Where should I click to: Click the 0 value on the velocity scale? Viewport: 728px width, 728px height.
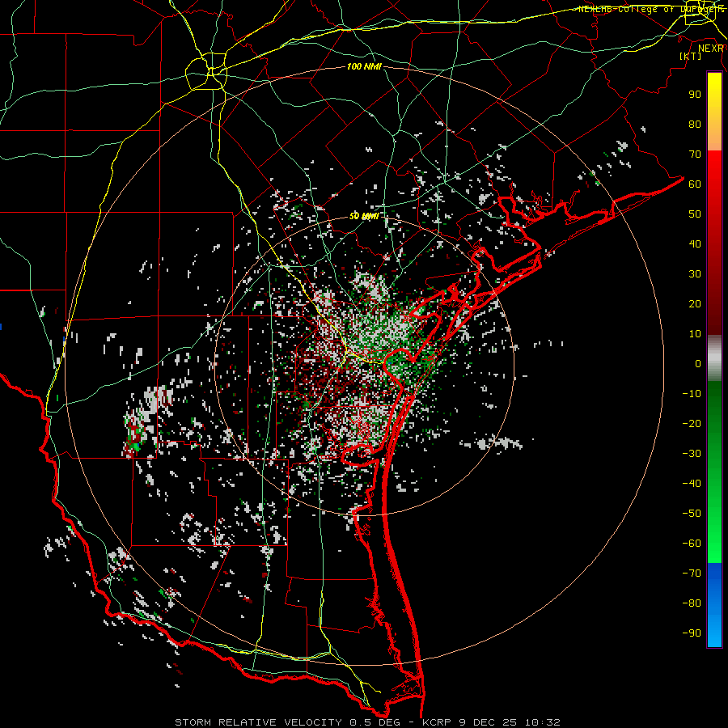[x=698, y=364]
